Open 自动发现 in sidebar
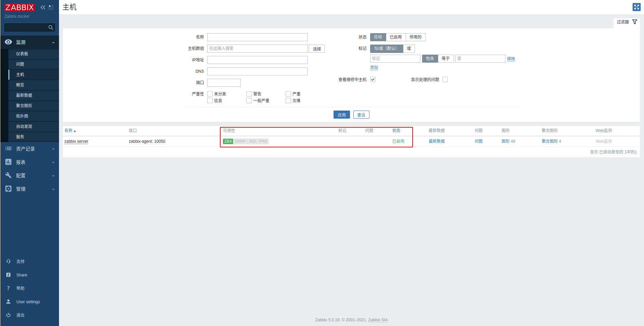The height and width of the screenshot is (326, 644). click(x=34, y=126)
